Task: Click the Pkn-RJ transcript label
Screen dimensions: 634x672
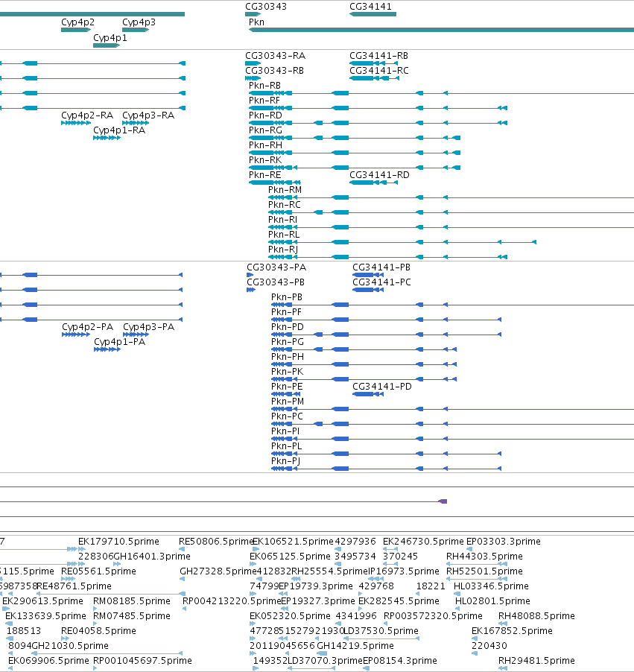Action: tap(283, 250)
